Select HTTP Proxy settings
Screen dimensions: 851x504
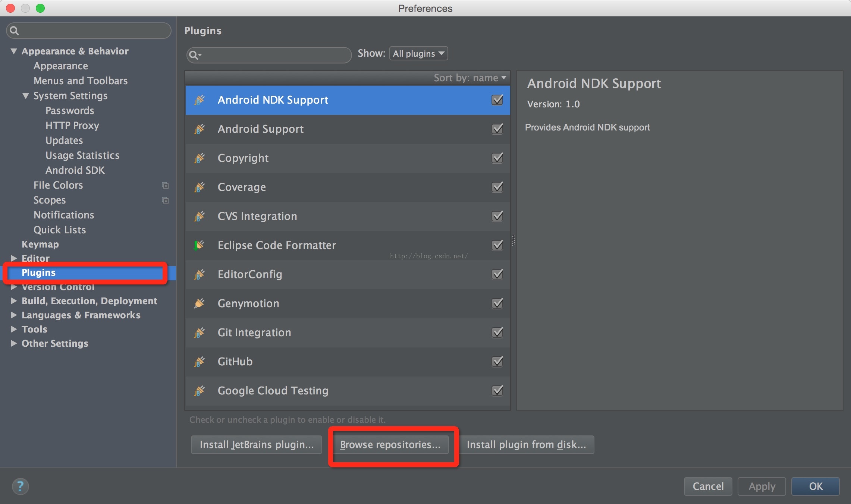(72, 126)
